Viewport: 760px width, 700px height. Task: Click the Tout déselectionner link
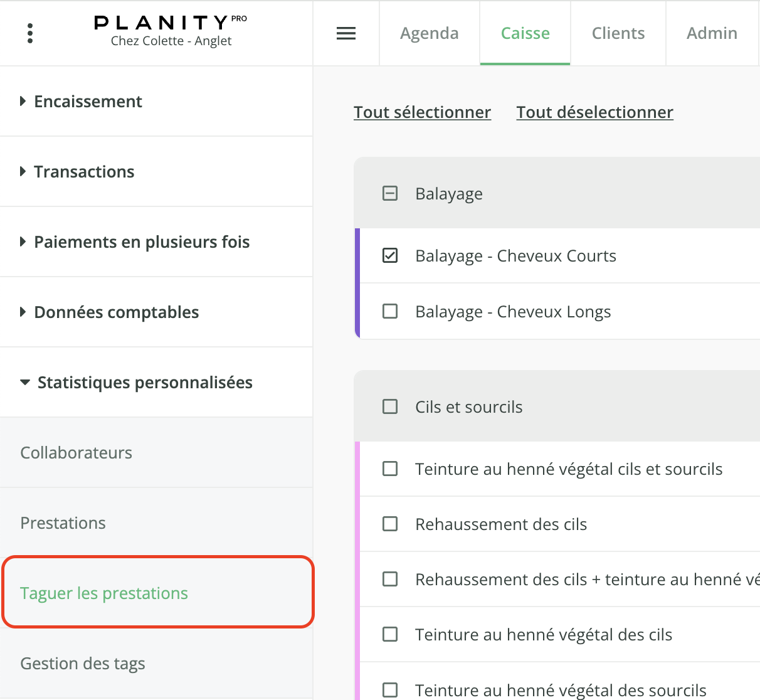coord(594,112)
